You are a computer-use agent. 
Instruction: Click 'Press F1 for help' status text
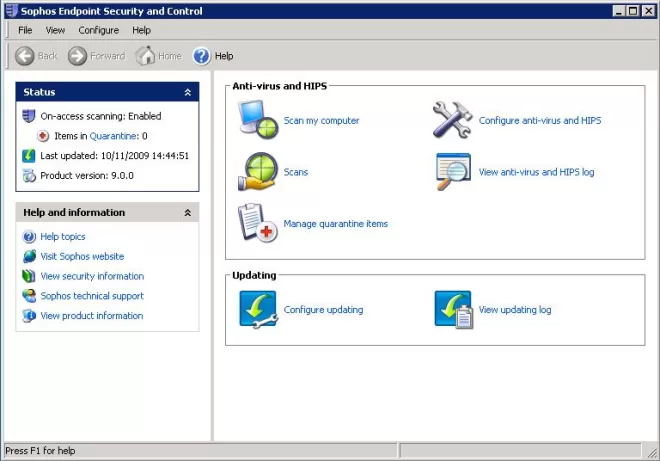(40, 451)
